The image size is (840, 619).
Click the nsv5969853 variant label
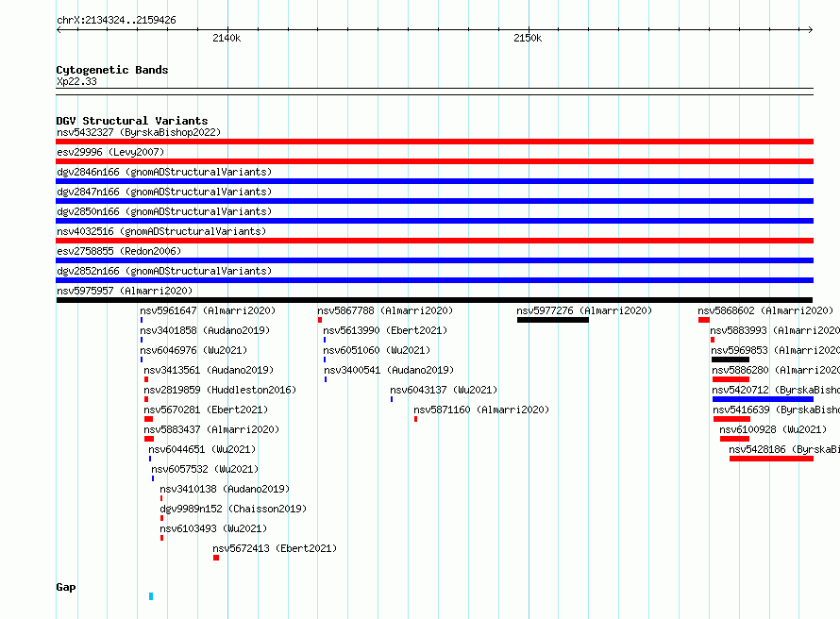point(776,350)
